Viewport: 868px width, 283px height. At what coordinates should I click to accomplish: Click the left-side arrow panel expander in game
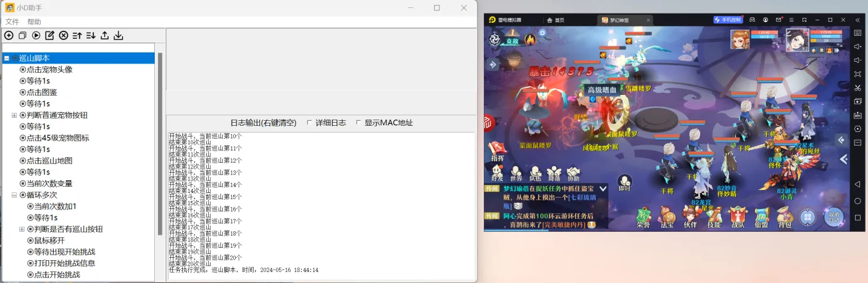[493, 64]
